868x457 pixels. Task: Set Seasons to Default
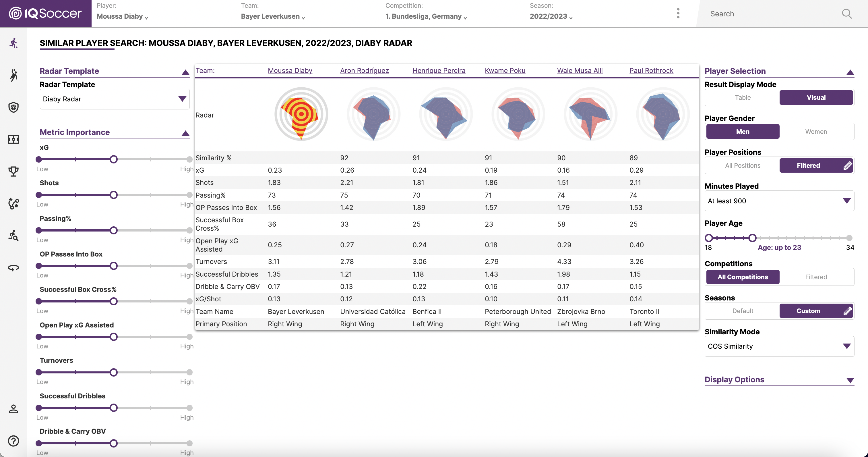click(743, 311)
